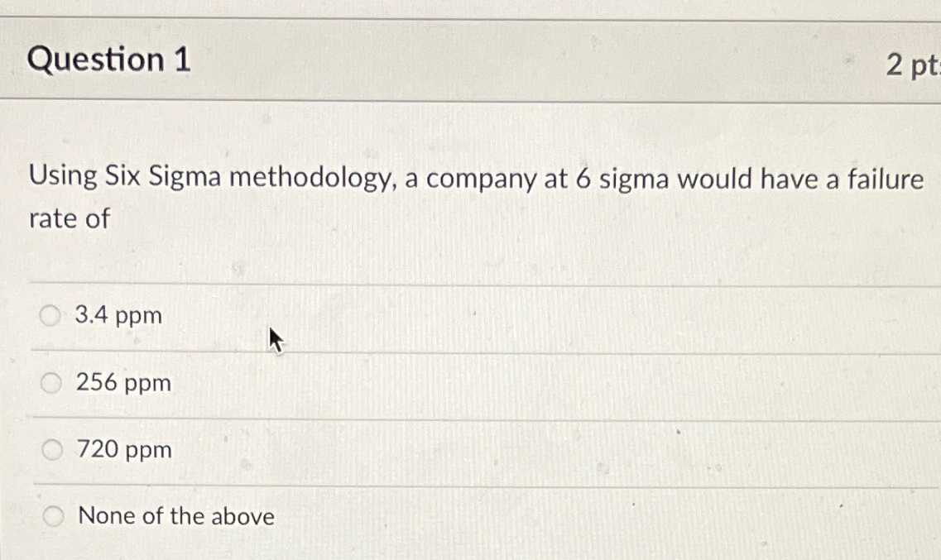The width and height of the screenshot is (941, 560).
Task: Click the empty circle beside 3.4 ppm
Action: point(51,314)
